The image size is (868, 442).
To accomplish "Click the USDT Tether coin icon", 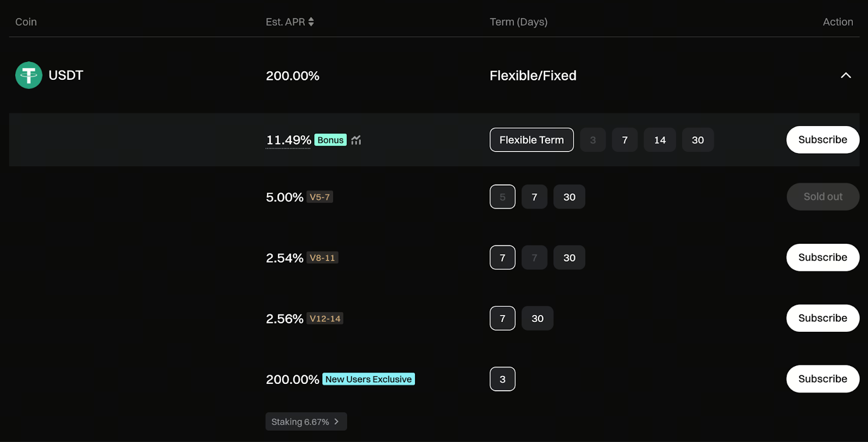I will coord(29,75).
